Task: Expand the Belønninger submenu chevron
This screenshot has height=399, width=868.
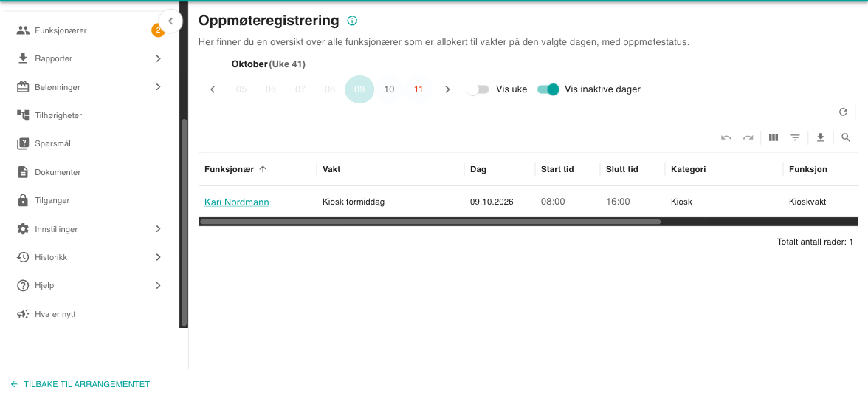Action: point(158,87)
